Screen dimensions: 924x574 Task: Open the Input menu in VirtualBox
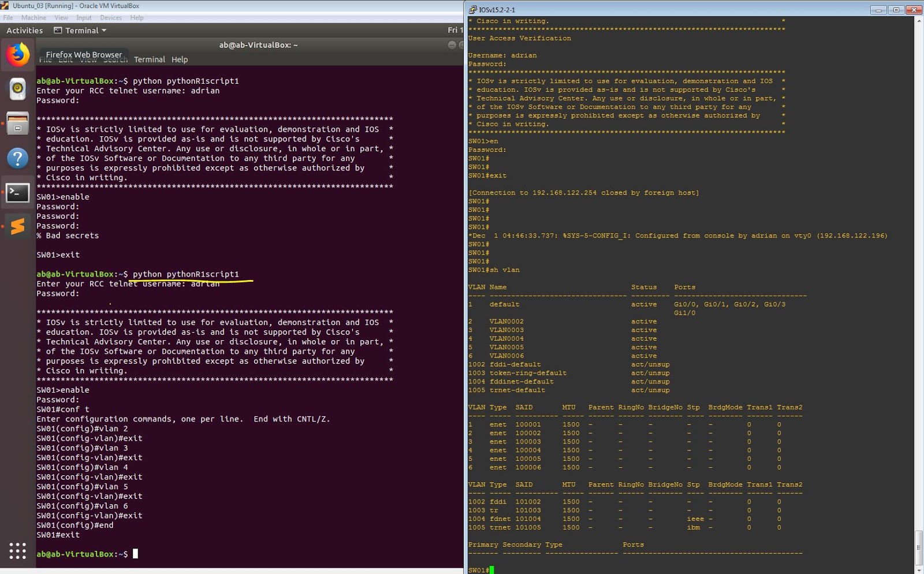coord(84,17)
